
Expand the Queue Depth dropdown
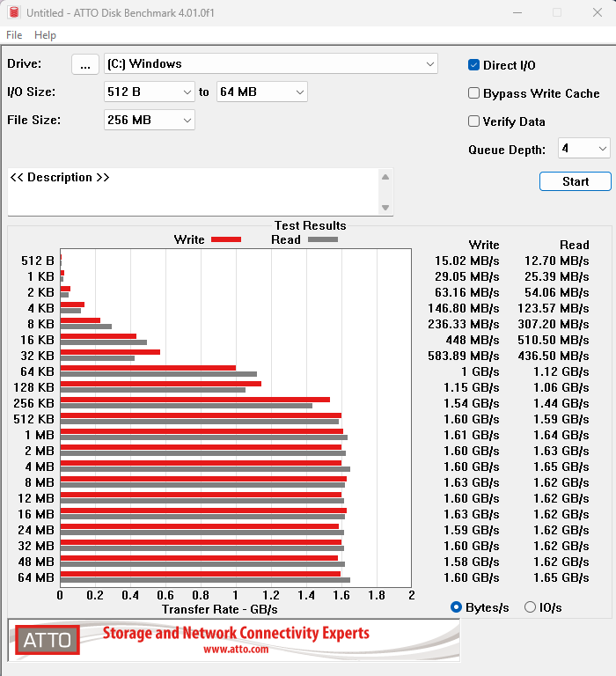pyautogui.click(x=584, y=148)
